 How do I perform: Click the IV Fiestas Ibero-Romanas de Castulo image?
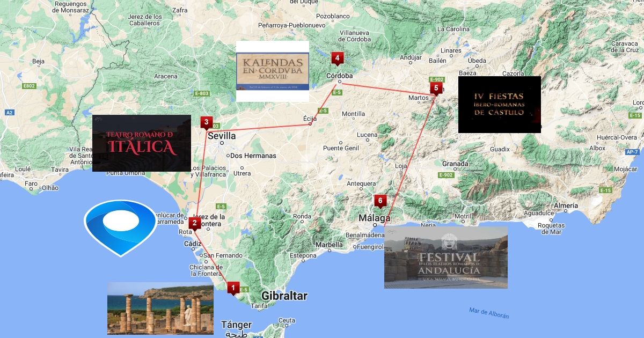tap(499, 105)
